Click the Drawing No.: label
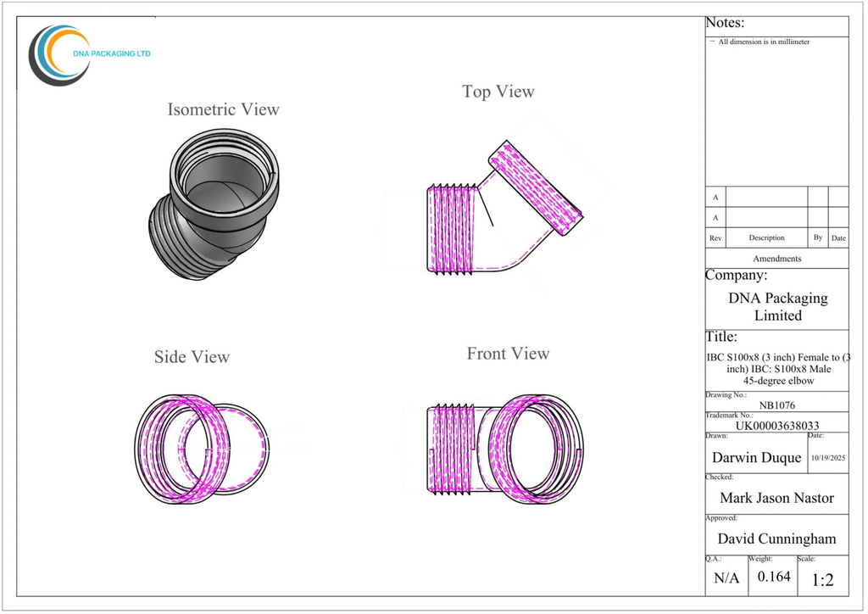 (x=726, y=394)
